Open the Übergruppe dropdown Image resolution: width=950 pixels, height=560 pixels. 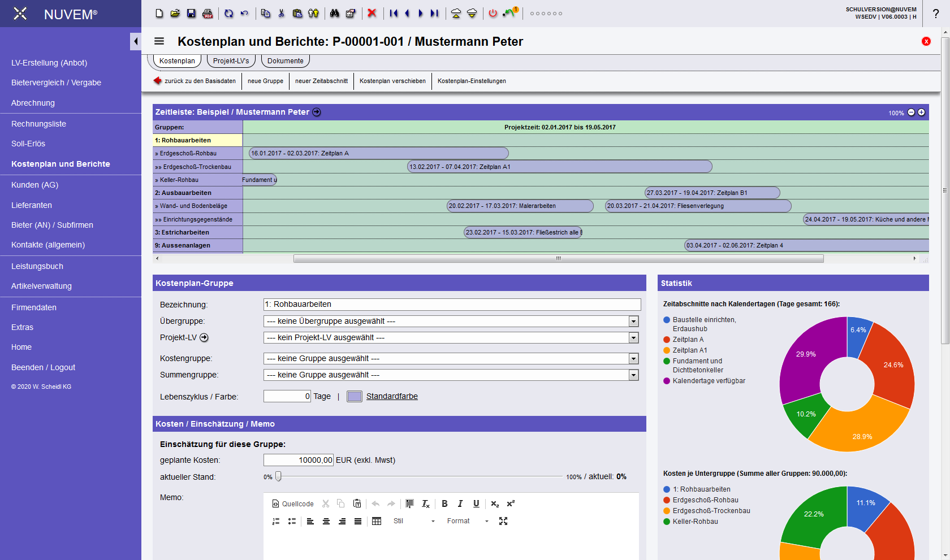pyautogui.click(x=451, y=321)
